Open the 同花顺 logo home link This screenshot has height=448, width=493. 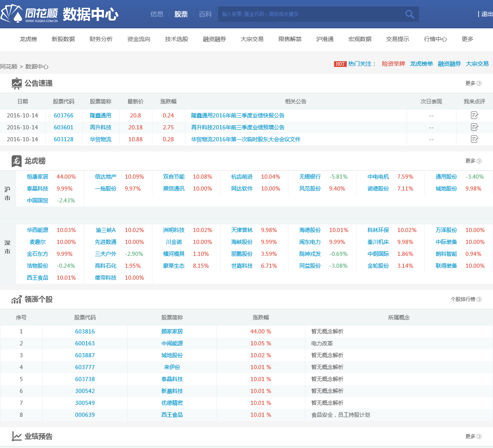pos(30,14)
